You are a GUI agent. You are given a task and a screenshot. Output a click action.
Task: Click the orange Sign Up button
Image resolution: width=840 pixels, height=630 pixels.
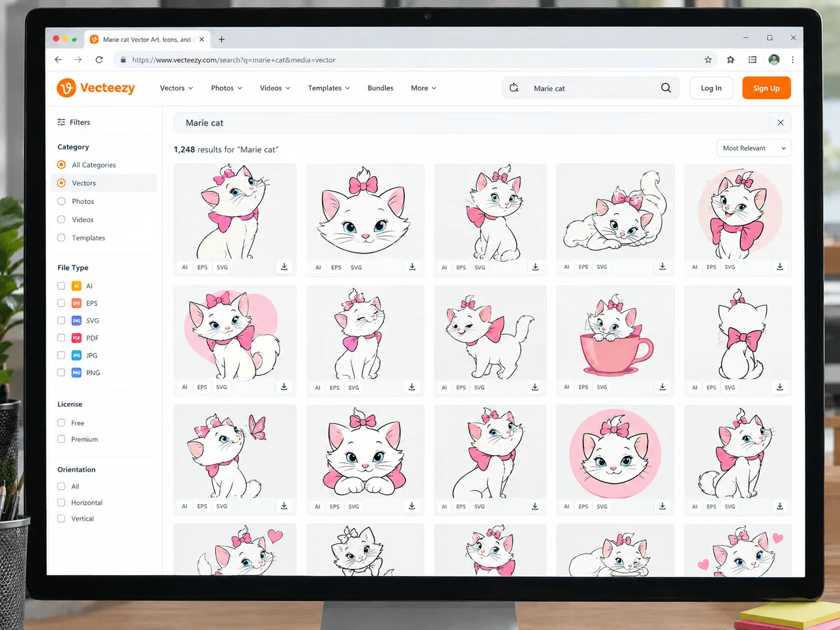(x=766, y=88)
